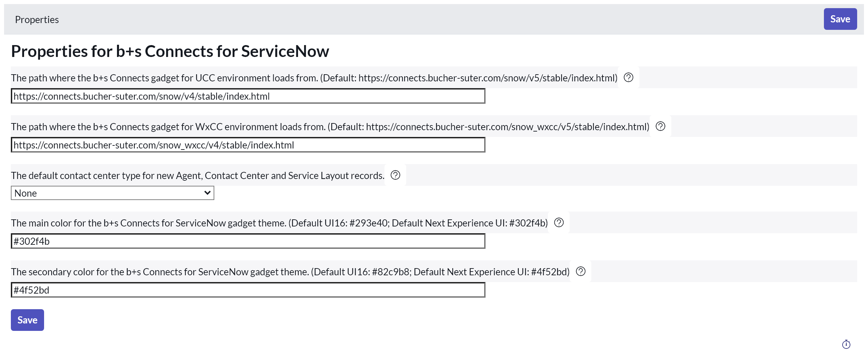The height and width of the screenshot is (358, 868).
Task: Show help for default contact center type
Action: click(395, 175)
